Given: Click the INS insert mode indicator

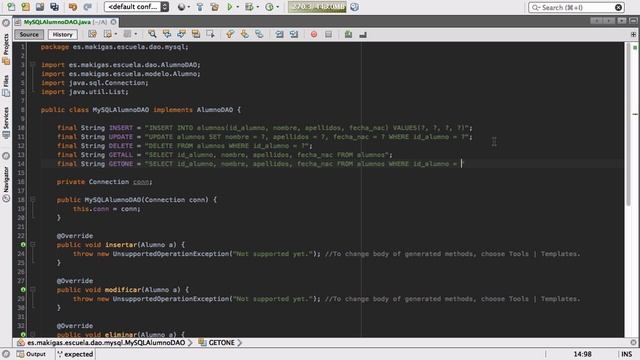Looking at the screenshot, I should point(627,354).
